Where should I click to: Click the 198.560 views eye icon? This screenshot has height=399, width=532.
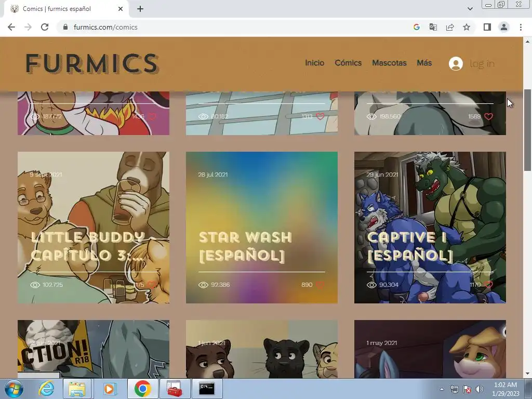pyautogui.click(x=371, y=116)
